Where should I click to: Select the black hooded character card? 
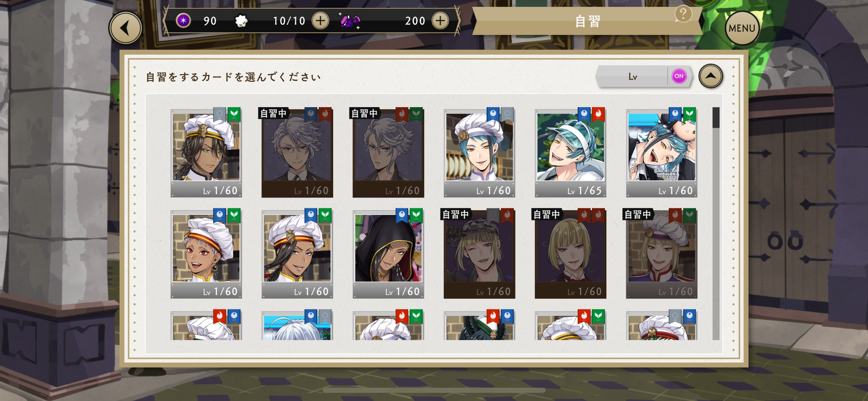[388, 254]
